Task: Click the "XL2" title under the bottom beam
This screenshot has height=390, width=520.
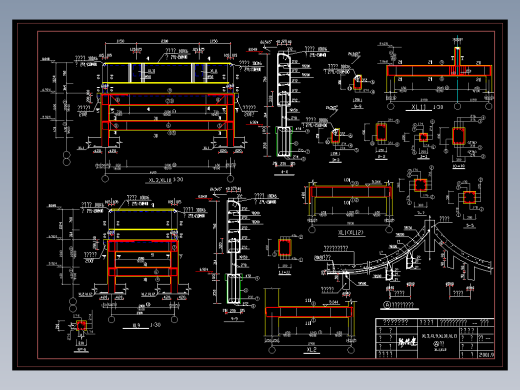Action: [311, 350]
